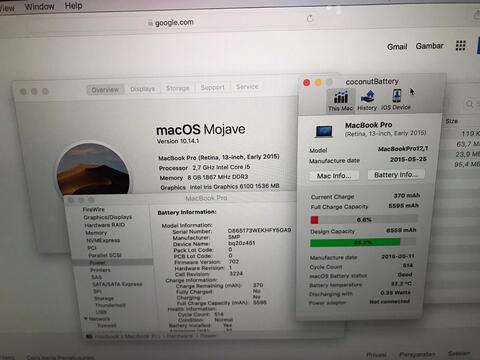Viewport: 480px width, 360px height.
Task: Select Parallel SCSI in System Information sidebar
Action: pyautogui.click(x=105, y=255)
